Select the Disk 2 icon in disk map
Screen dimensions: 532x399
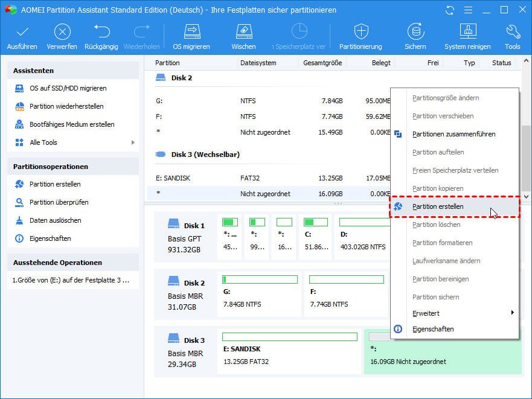click(174, 281)
